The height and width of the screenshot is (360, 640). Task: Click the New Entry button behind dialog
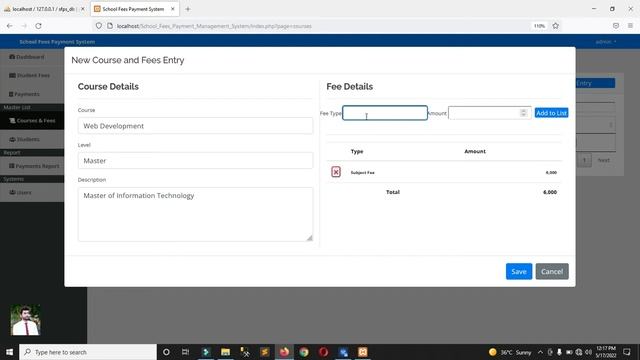595,83
